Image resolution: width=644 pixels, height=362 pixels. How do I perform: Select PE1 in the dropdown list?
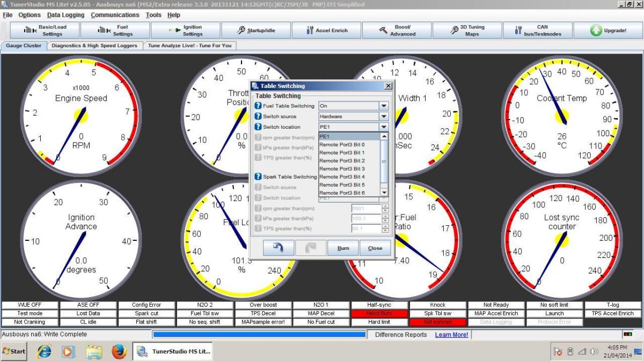point(349,136)
